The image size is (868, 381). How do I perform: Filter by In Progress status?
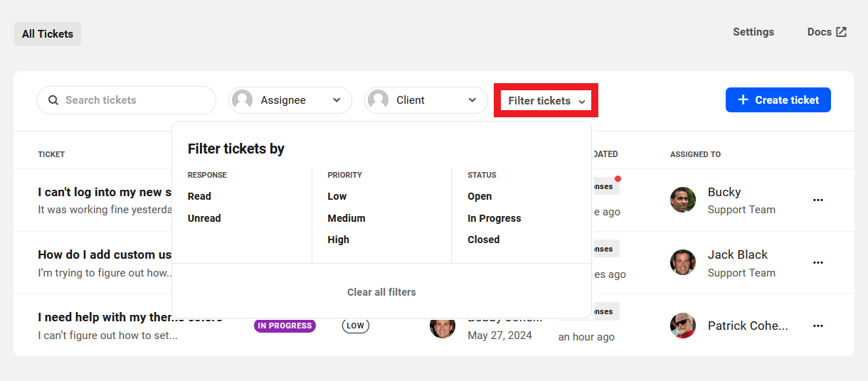coord(494,218)
